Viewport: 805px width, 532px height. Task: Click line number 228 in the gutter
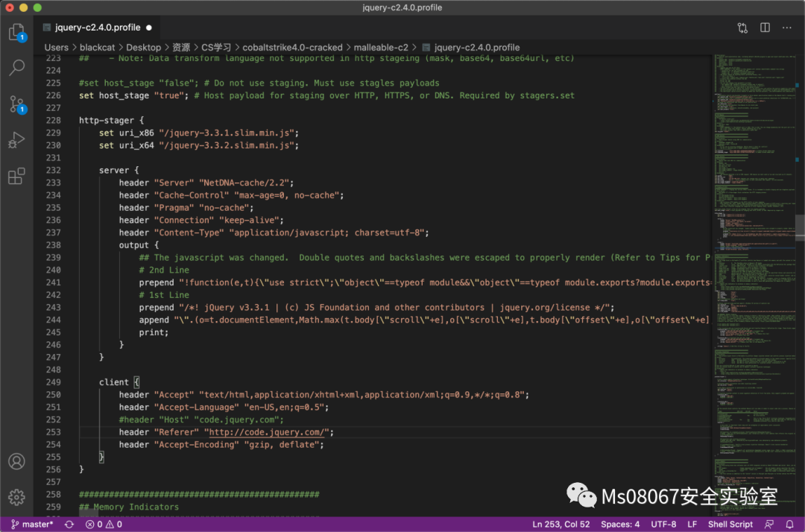tap(54, 121)
